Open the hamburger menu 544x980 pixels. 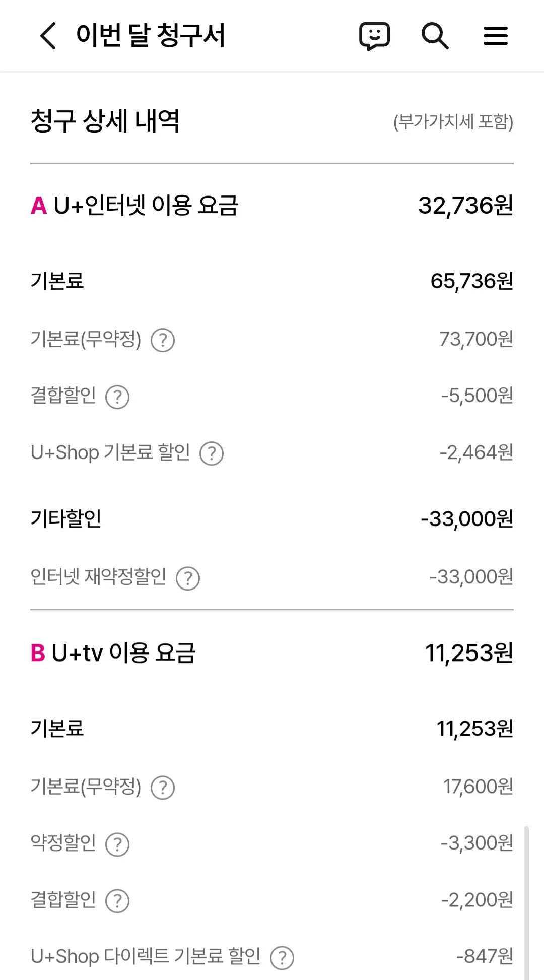495,36
